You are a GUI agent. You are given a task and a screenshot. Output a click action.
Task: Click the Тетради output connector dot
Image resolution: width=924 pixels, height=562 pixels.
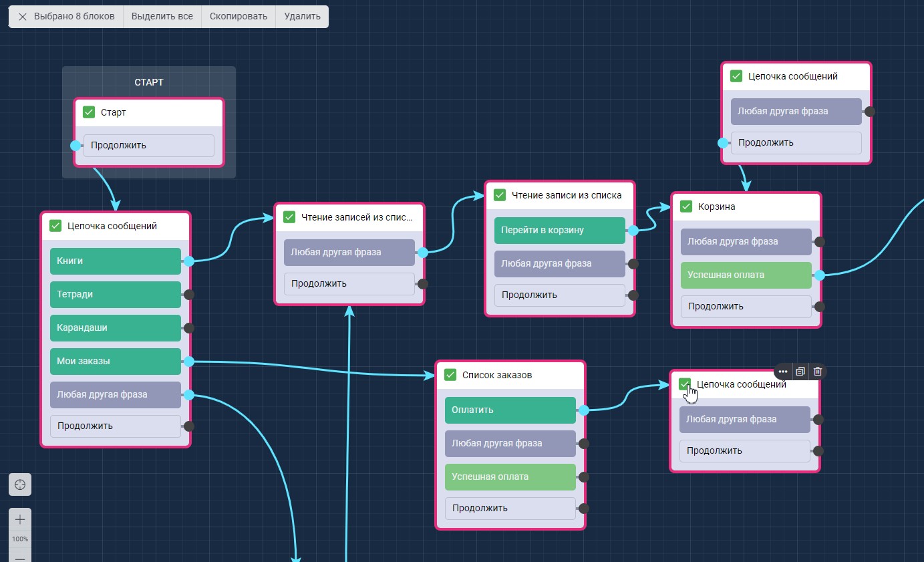[189, 295]
